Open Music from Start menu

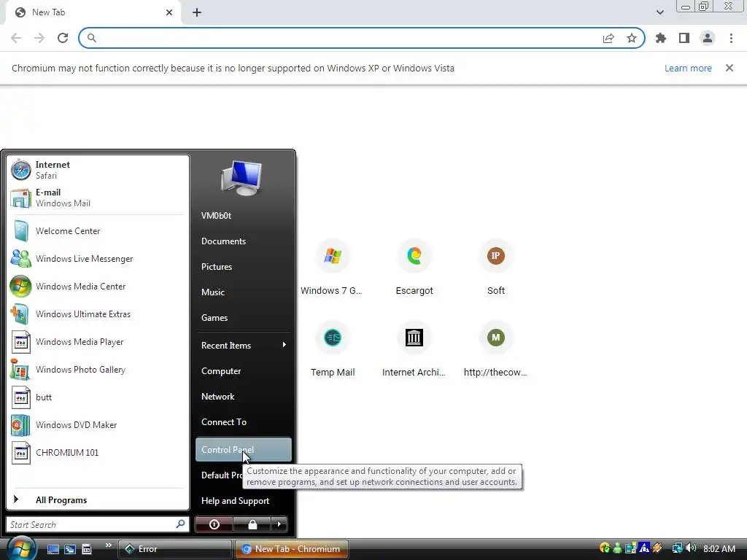(243, 292)
